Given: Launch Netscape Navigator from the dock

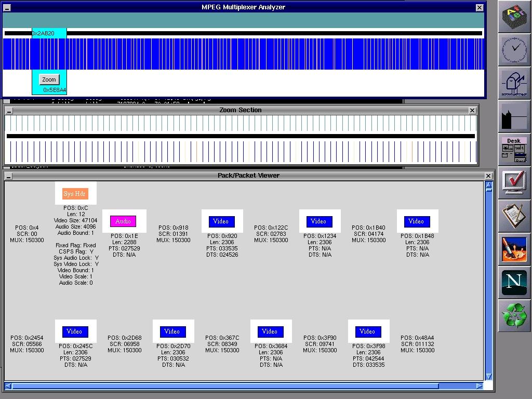Looking at the screenshot, I should [515, 282].
